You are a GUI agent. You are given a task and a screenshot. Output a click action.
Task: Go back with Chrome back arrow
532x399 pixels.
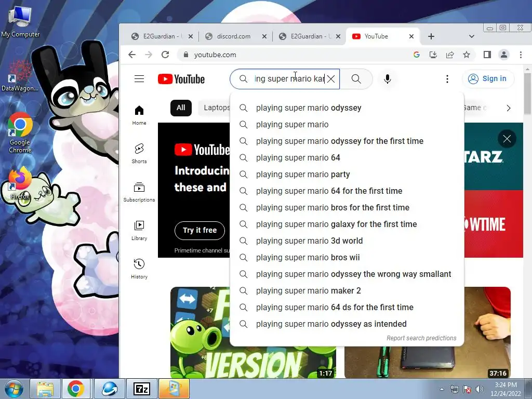(132, 55)
